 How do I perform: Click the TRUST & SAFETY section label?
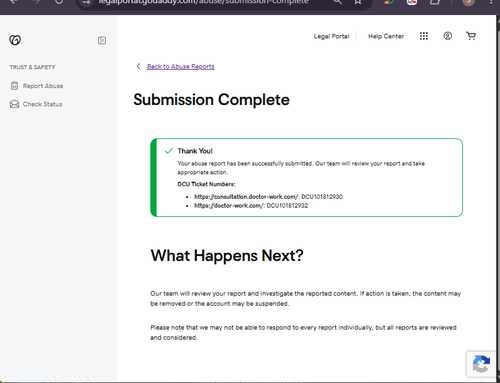tap(32, 67)
